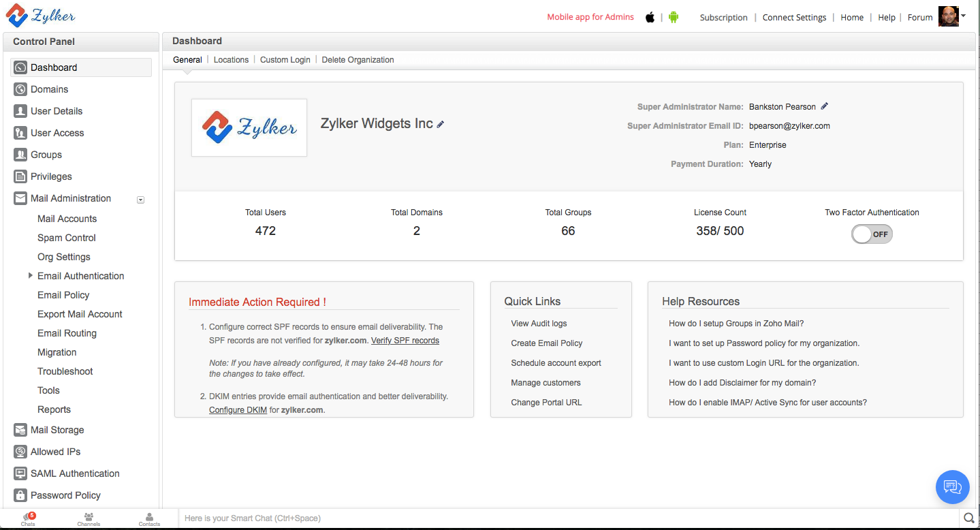Open Channels in bottom bar
The height and width of the screenshot is (530, 980).
(89, 519)
